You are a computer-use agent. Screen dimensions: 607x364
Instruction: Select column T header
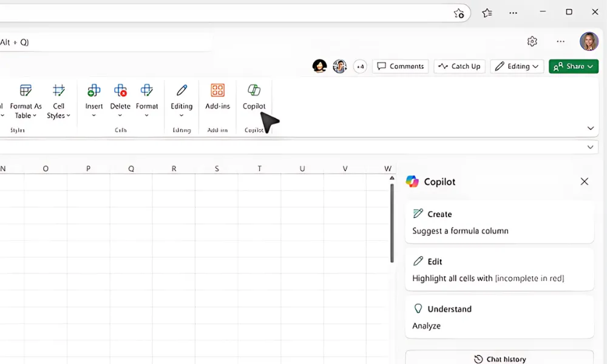[x=259, y=169]
